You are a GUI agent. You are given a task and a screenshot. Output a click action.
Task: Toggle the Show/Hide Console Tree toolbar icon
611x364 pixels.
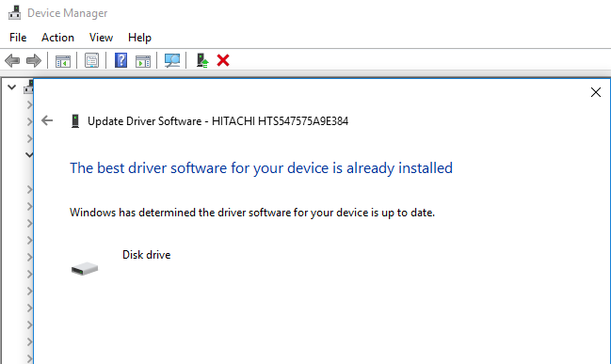63,61
